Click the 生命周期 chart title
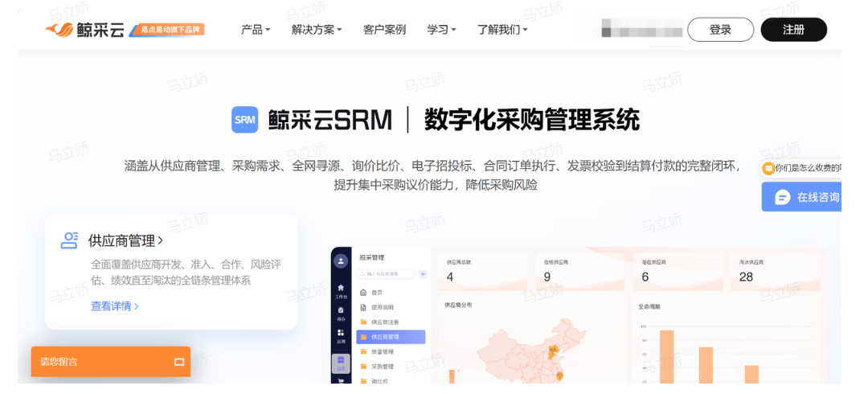Image resolution: width=868 pixels, height=394 pixels. point(649,306)
